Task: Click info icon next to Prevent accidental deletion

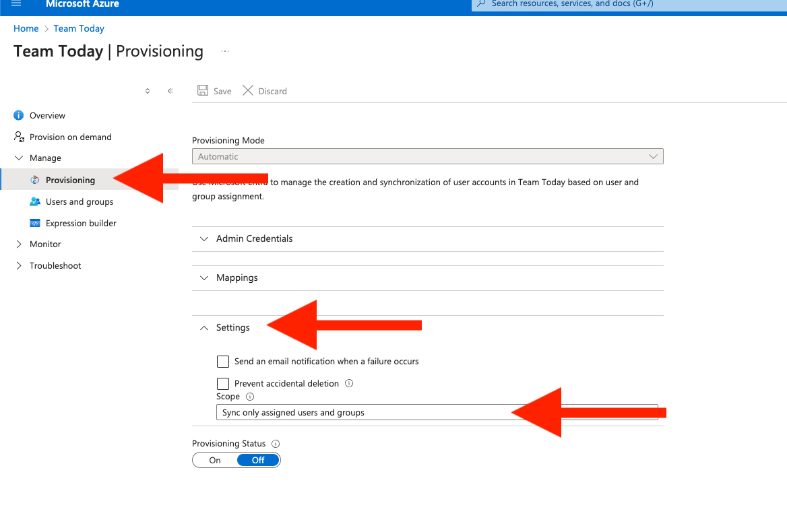Action: [349, 383]
